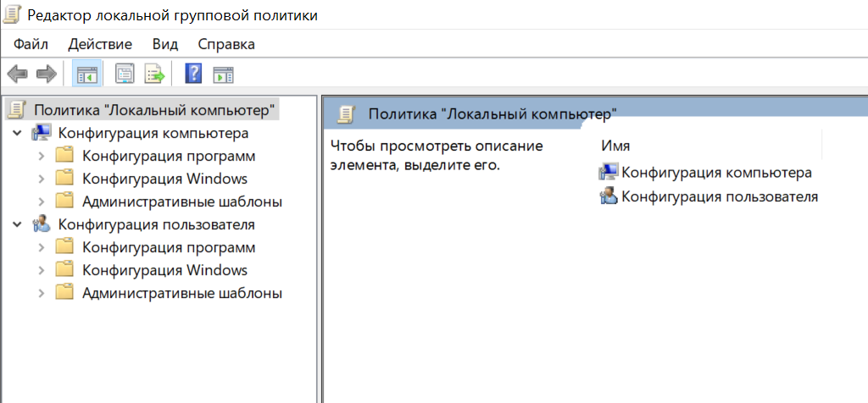Screen dimensions: 868x403
Task: Open the Справка menu
Action: 226,44
